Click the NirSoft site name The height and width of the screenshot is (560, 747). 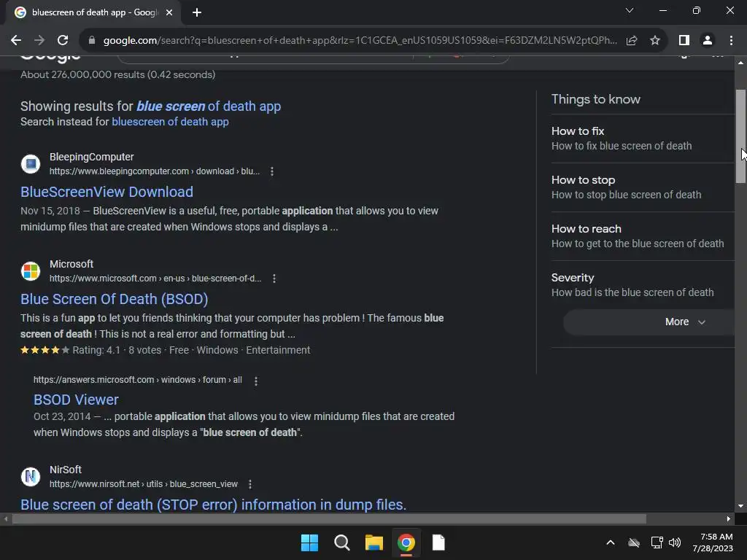click(65, 470)
